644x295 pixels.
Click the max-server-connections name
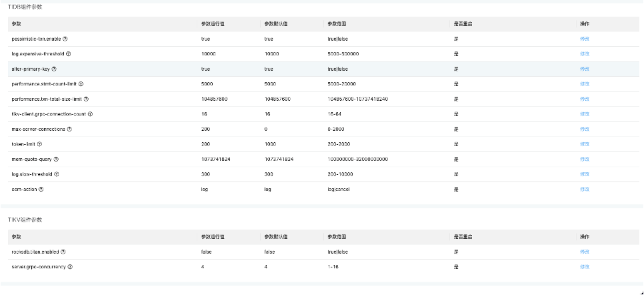pos(39,129)
